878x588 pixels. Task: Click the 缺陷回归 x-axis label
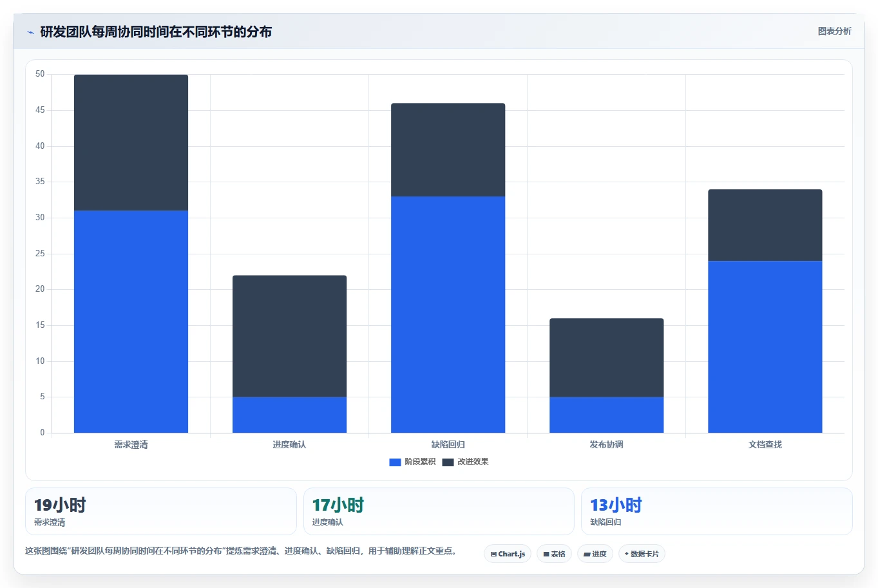click(448, 444)
